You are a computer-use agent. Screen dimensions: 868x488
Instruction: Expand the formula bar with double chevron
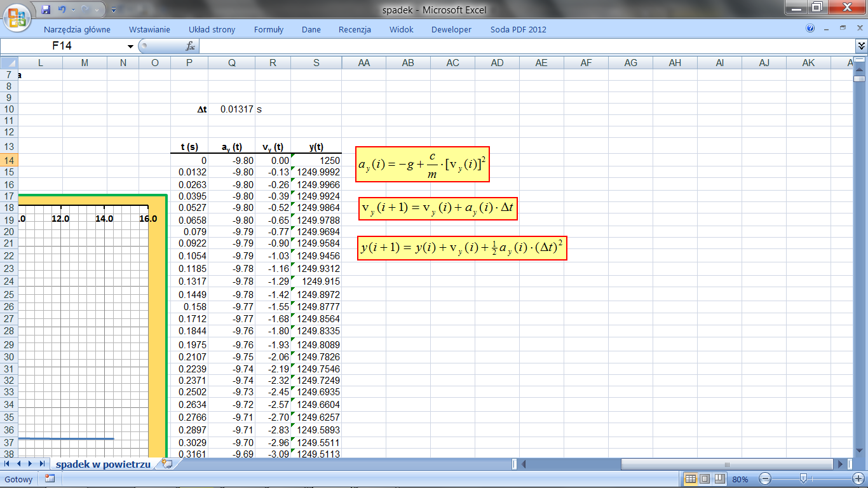point(862,46)
